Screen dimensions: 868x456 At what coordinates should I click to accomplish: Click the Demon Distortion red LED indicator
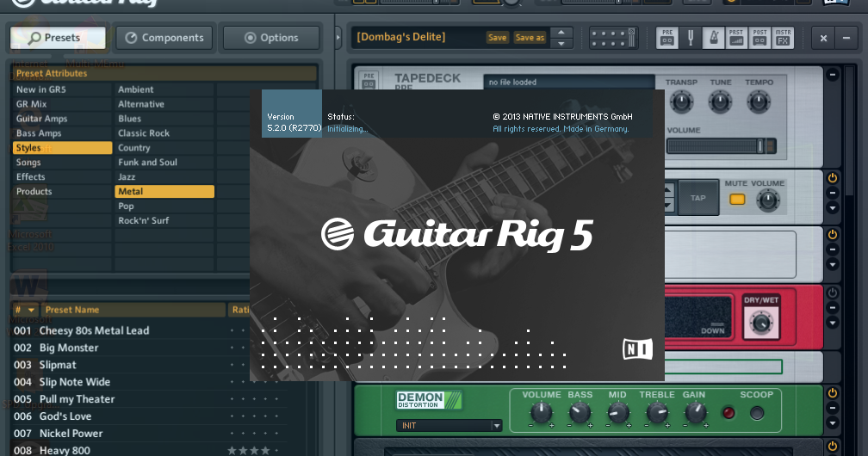pos(728,413)
